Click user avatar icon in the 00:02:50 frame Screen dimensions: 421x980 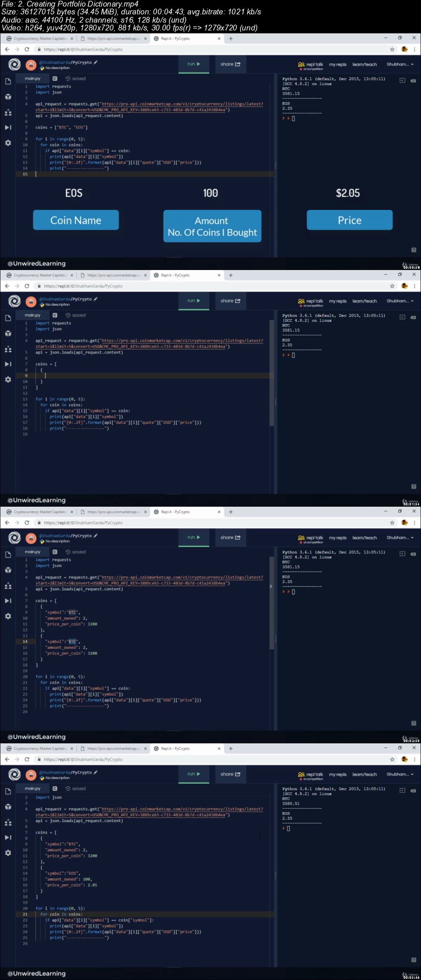(x=31, y=538)
